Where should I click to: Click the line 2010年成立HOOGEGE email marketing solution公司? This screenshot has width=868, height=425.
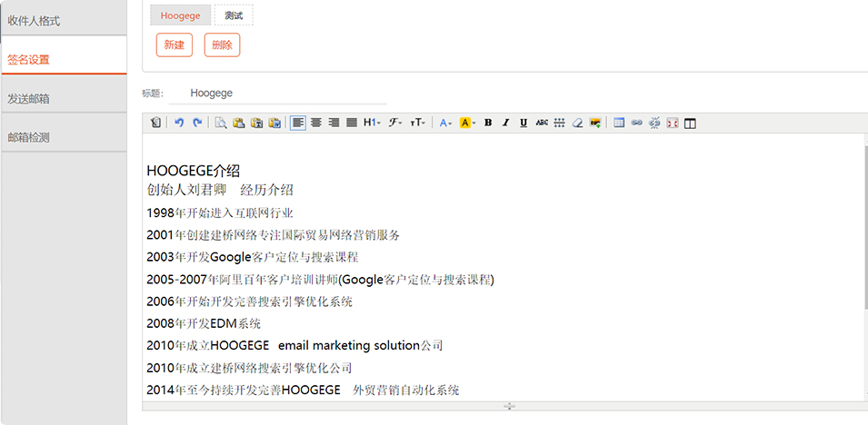[294, 345]
